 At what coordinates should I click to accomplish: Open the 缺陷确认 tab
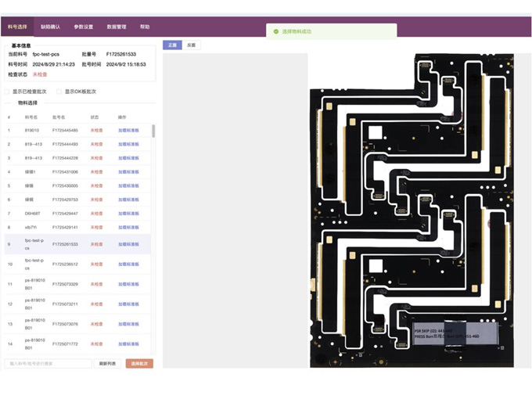pyautogui.click(x=50, y=27)
